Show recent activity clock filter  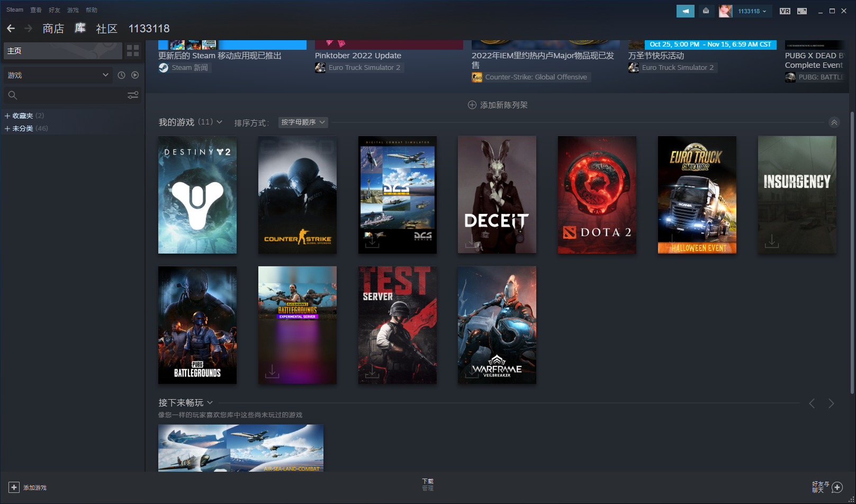click(121, 75)
